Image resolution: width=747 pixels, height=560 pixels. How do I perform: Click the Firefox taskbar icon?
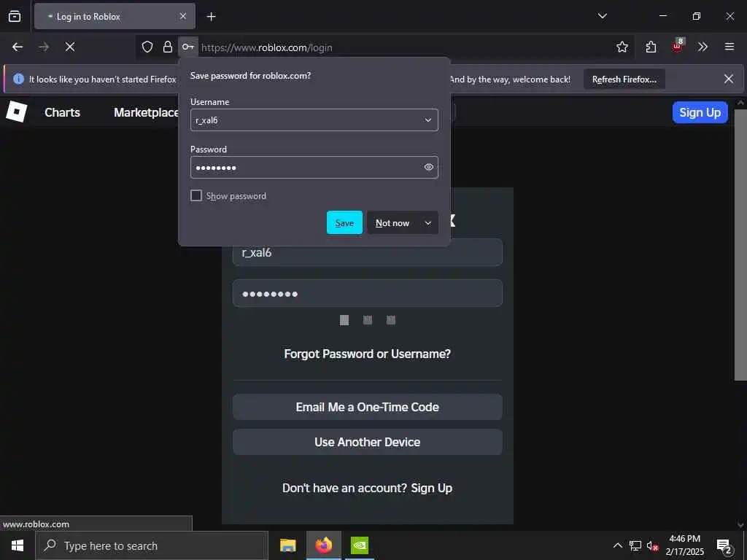tap(323, 545)
